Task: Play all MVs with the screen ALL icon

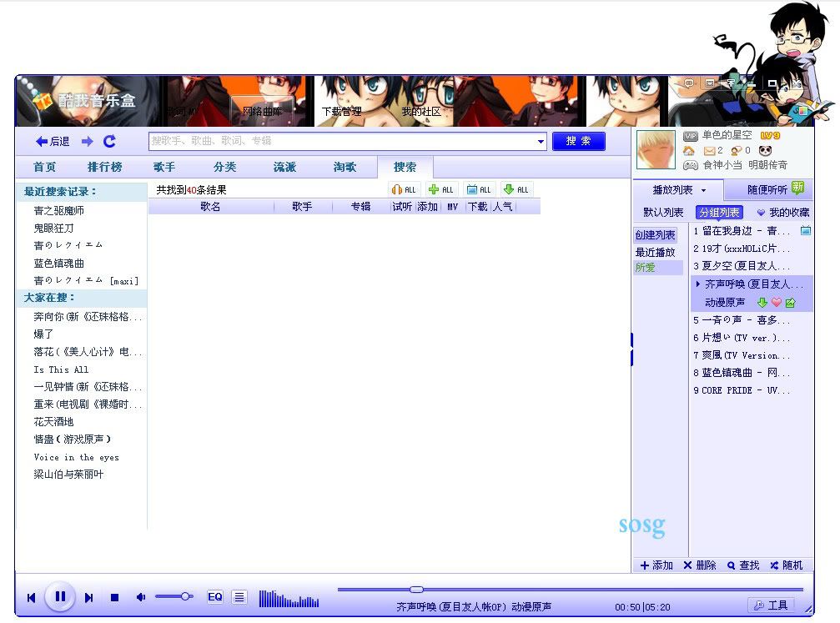Action: coord(479,189)
